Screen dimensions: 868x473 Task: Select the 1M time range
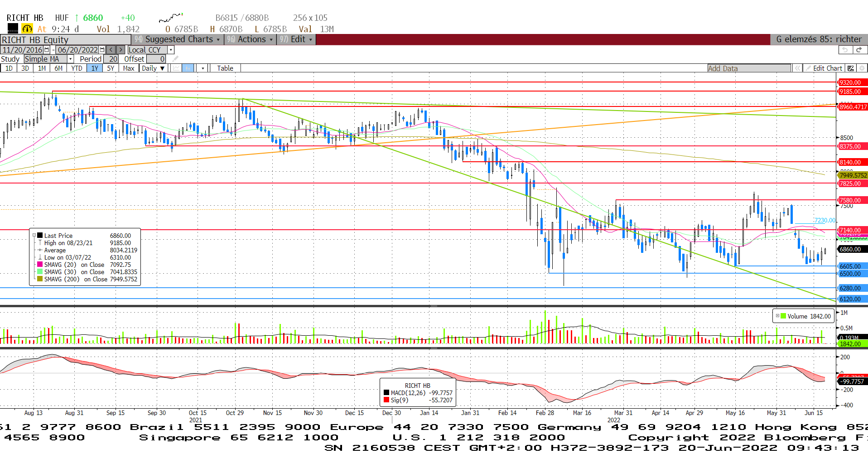[42, 68]
